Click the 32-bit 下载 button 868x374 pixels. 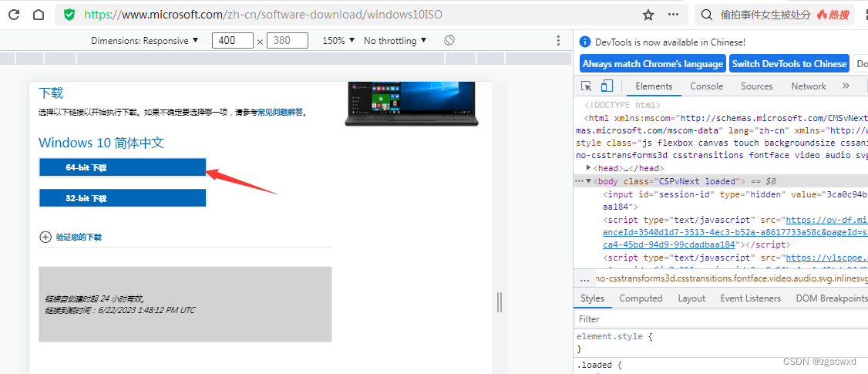(x=123, y=198)
